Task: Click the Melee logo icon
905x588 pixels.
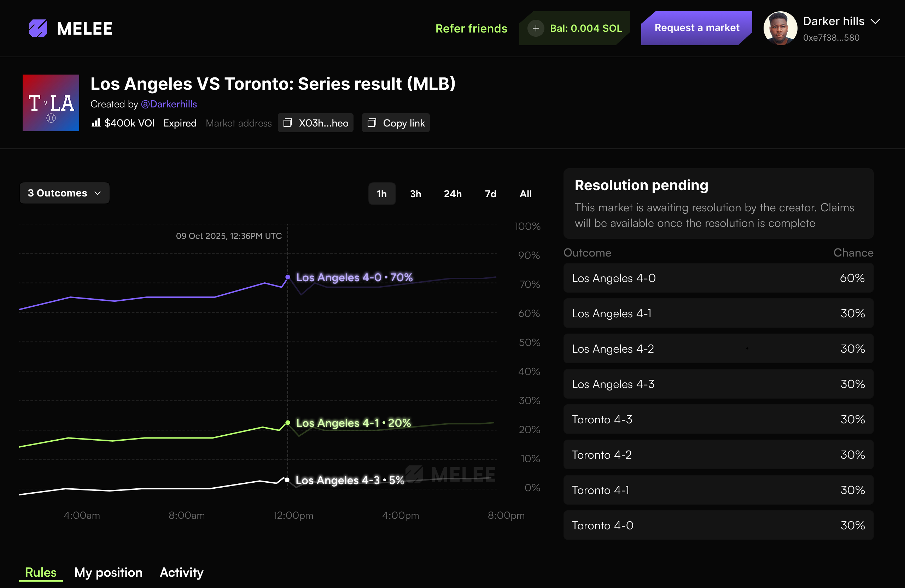Action: tap(38, 29)
